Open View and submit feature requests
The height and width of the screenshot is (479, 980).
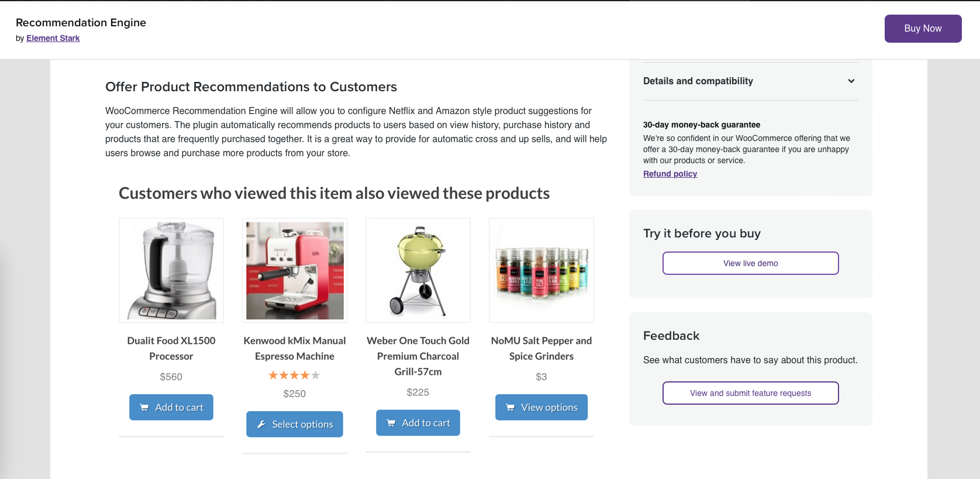(750, 393)
